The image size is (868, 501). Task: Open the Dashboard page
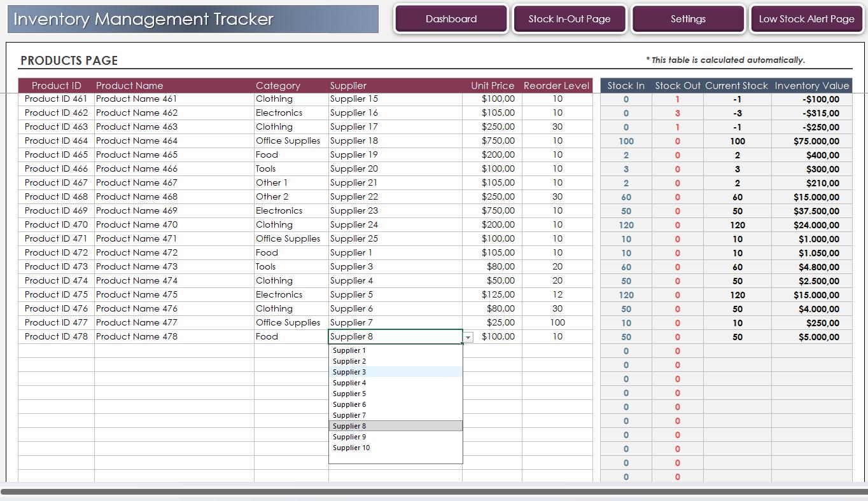click(x=451, y=19)
